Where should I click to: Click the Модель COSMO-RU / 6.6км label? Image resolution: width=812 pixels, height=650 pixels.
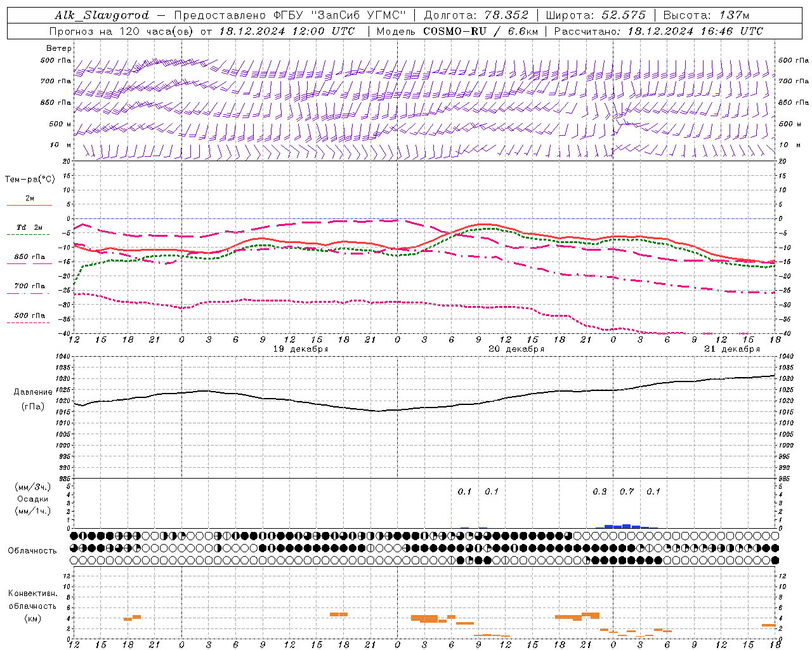[x=457, y=31]
